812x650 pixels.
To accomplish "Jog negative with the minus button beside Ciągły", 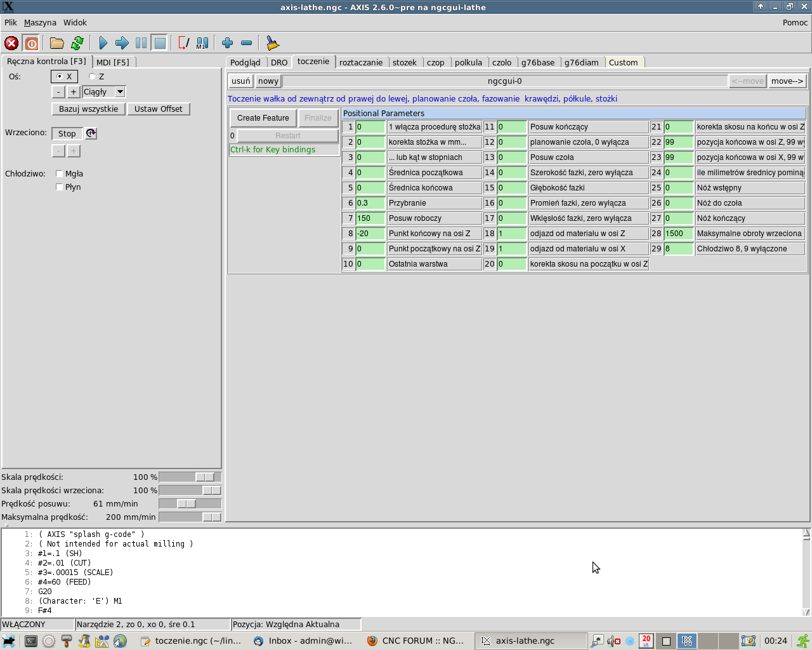I will click(x=58, y=92).
